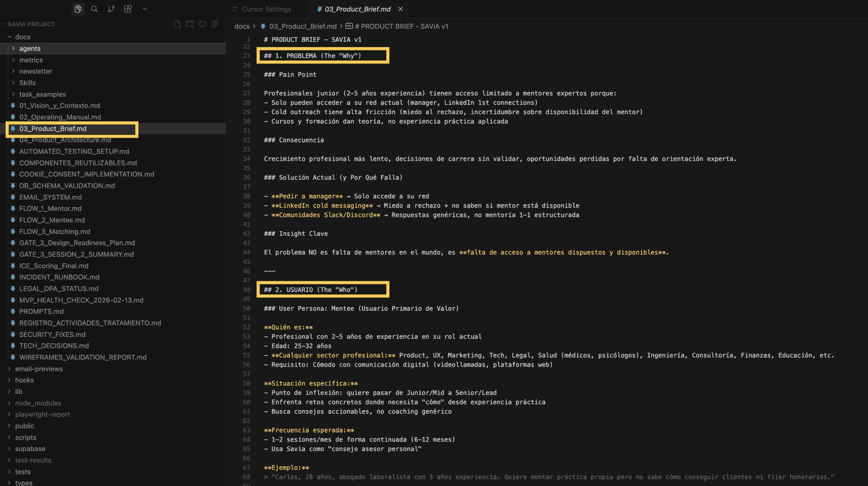Viewport: 868px width, 486px height.
Task: Collapse the SAVIA PROJECT section
Action: [31, 24]
